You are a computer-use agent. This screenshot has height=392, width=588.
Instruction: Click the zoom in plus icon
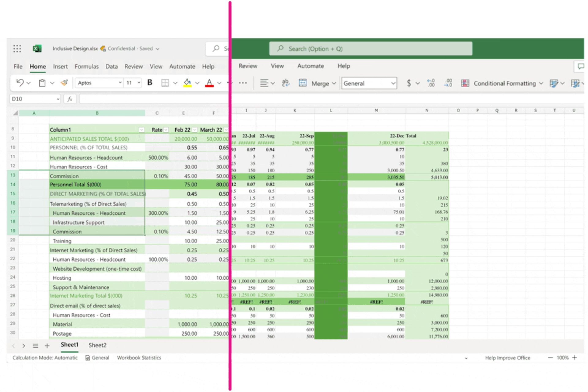[575, 358]
